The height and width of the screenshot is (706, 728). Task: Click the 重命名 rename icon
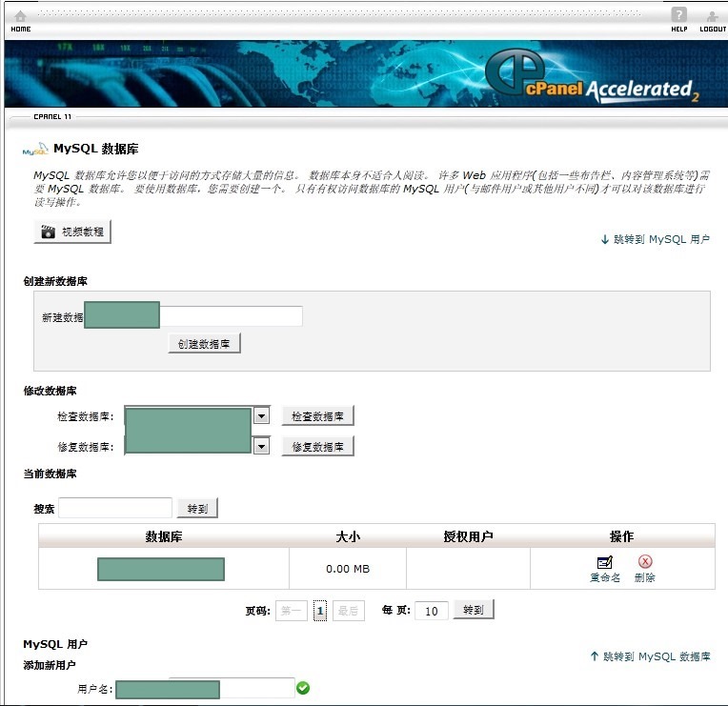pos(604,562)
